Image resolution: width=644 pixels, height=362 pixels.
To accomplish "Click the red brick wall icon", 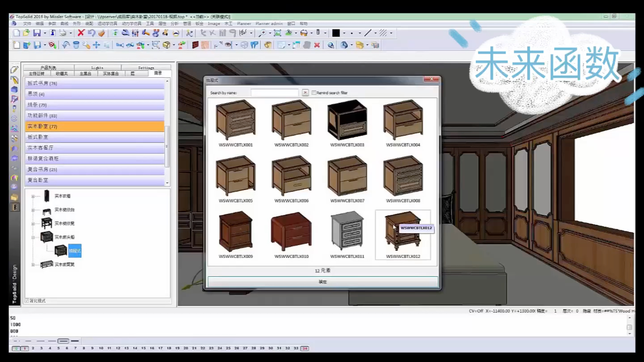I will point(195,45).
